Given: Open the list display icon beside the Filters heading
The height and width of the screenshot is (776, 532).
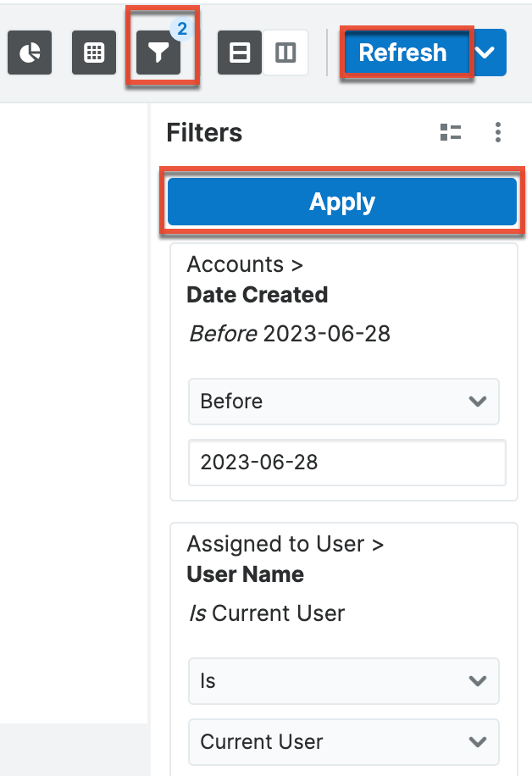Looking at the screenshot, I should point(451,132).
